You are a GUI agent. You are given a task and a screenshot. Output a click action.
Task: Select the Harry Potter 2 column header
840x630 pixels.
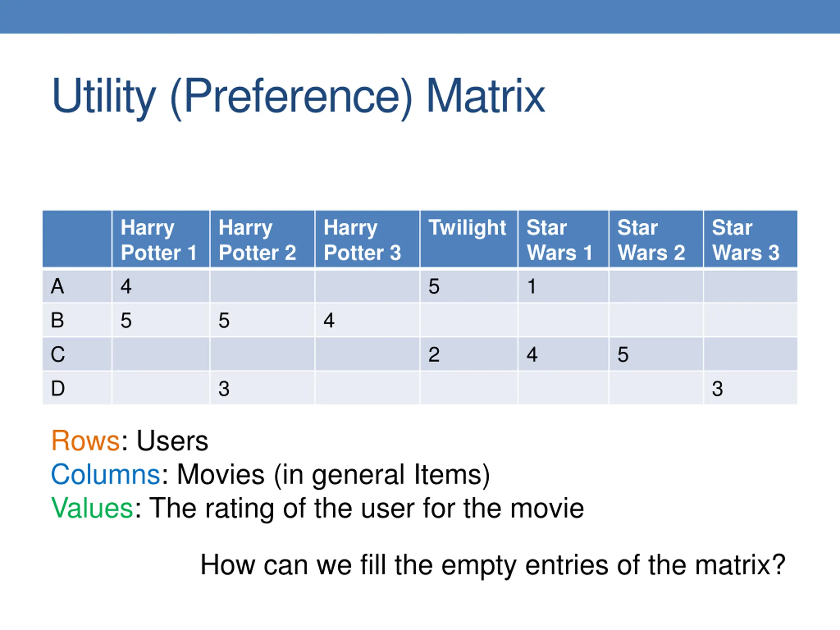click(x=262, y=239)
